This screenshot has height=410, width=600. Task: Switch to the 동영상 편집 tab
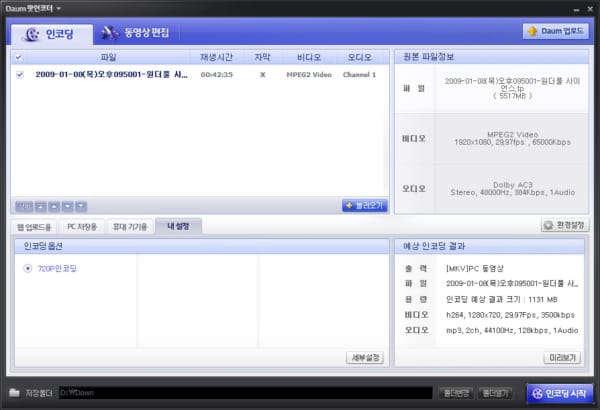(x=135, y=33)
